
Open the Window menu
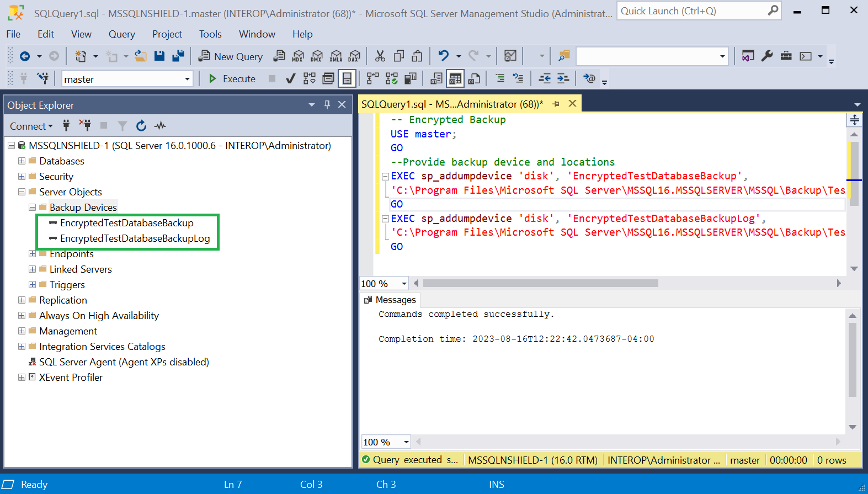pos(257,34)
